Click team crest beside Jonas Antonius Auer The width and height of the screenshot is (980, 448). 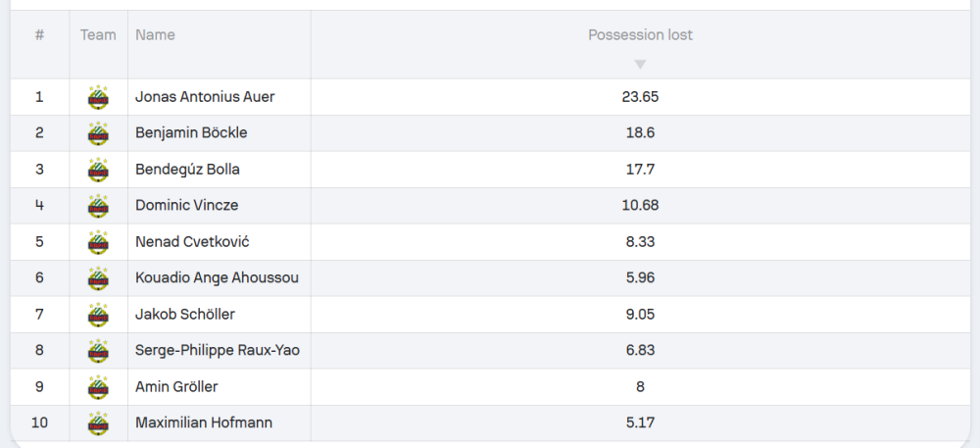(x=98, y=97)
